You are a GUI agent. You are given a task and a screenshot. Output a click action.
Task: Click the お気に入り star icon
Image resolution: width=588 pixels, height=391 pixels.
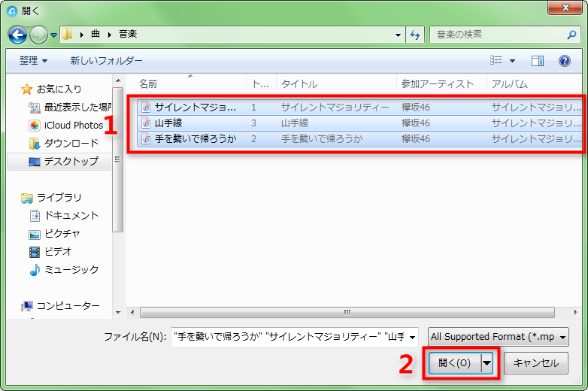coord(26,89)
